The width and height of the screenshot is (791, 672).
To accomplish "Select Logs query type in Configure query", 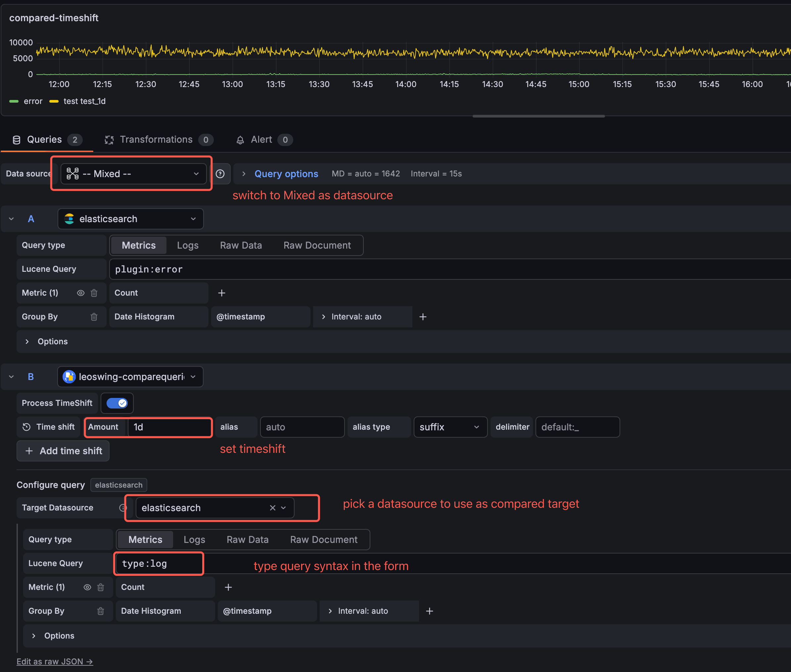I will click(x=194, y=540).
